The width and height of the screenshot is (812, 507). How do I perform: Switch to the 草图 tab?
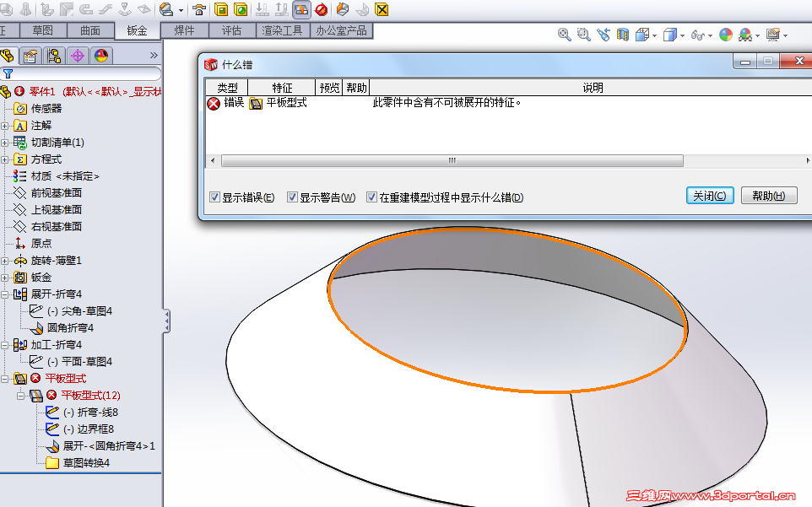(x=43, y=30)
